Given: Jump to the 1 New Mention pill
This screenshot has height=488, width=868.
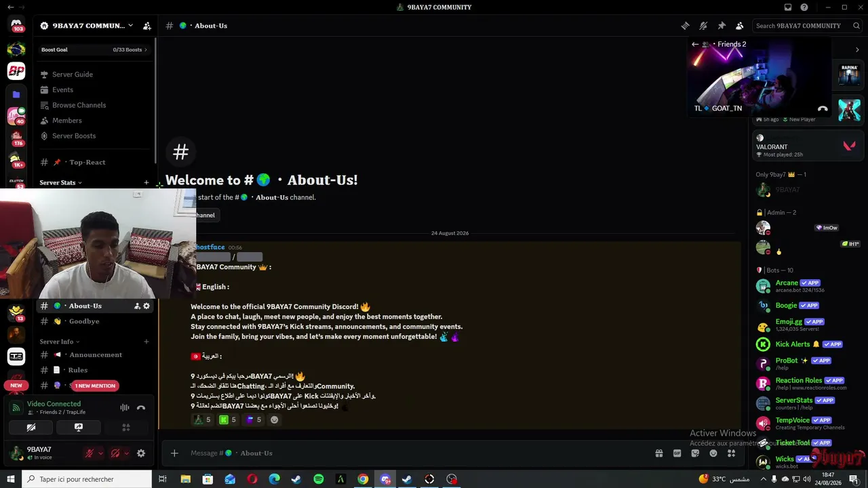Looking at the screenshot, I should coord(95,386).
